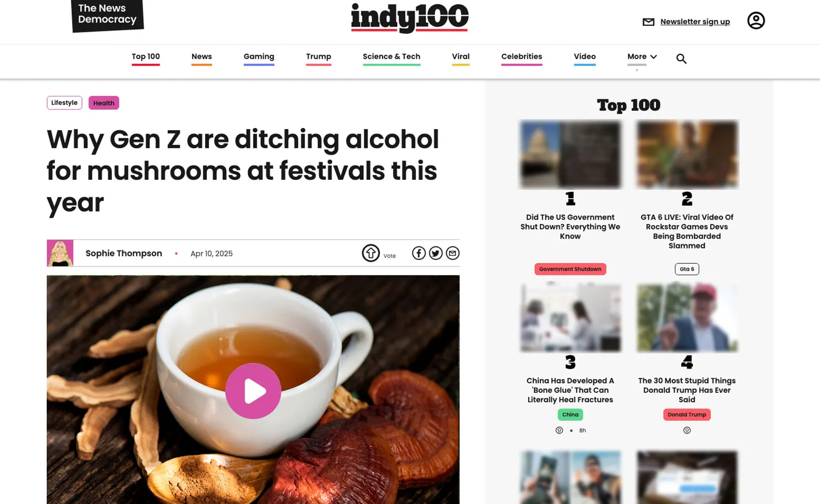Share article by email icon
Image resolution: width=820 pixels, height=504 pixels.
[x=453, y=253]
